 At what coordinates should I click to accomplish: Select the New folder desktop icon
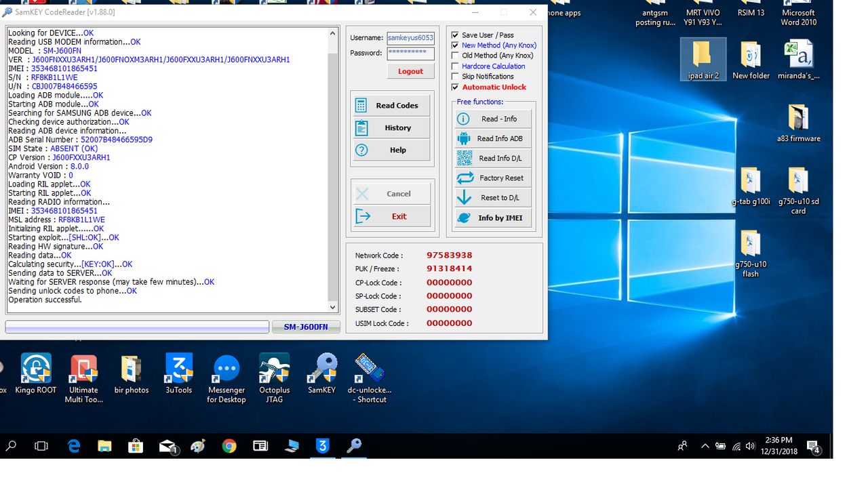tap(751, 60)
